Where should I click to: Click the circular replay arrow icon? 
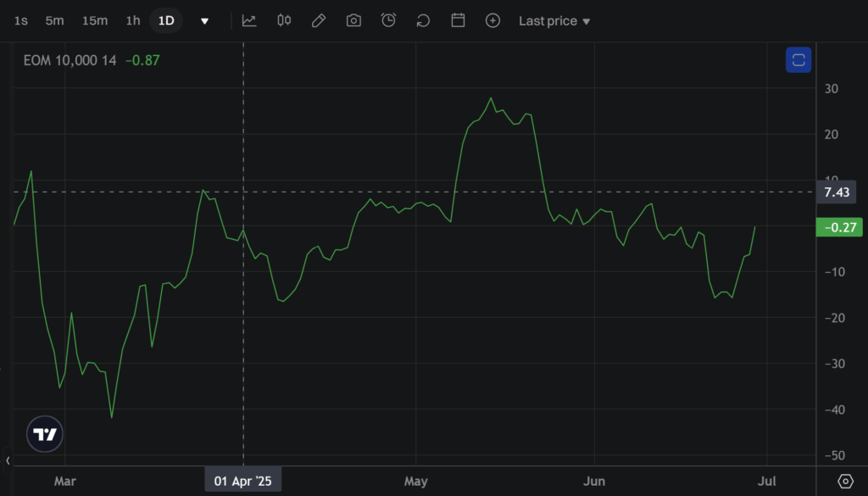coord(423,20)
